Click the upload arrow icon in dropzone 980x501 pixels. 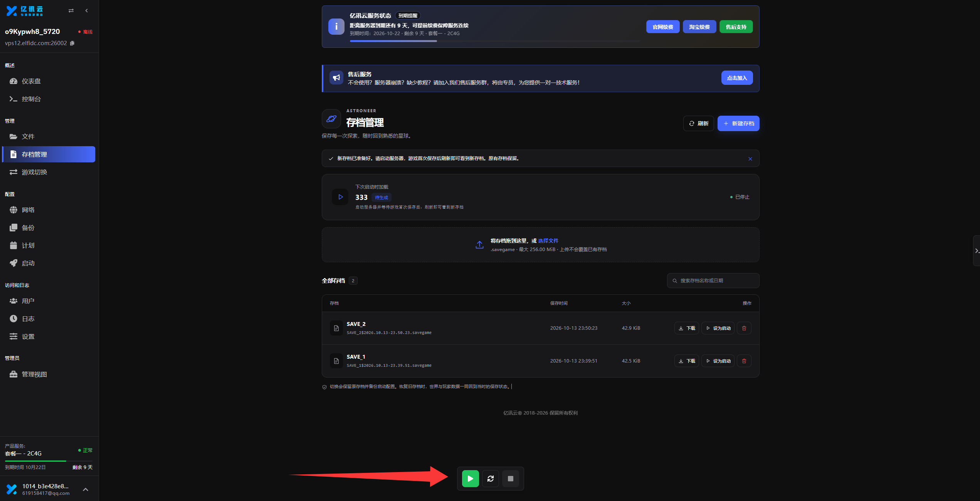479,245
